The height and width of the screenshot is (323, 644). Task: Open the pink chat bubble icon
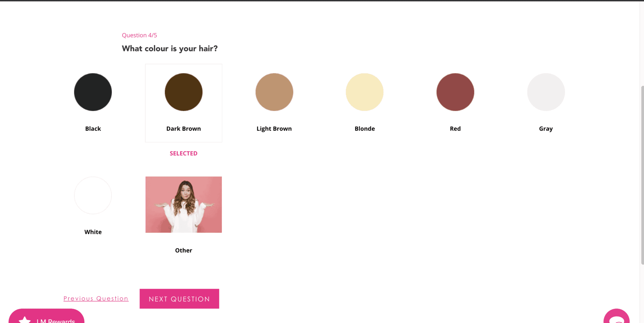coord(616,317)
